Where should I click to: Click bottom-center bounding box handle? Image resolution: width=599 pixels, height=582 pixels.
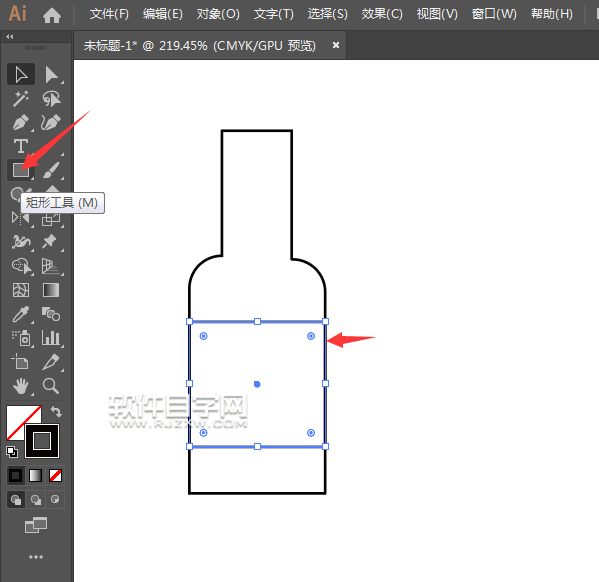(x=257, y=446)
